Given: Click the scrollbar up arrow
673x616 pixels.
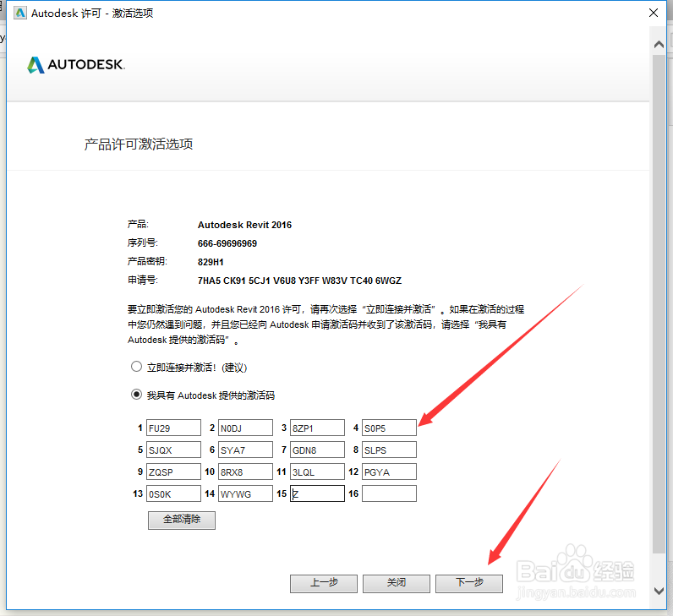Looking at the screenshot, I should pyautogui.click(x=659, y=44).
